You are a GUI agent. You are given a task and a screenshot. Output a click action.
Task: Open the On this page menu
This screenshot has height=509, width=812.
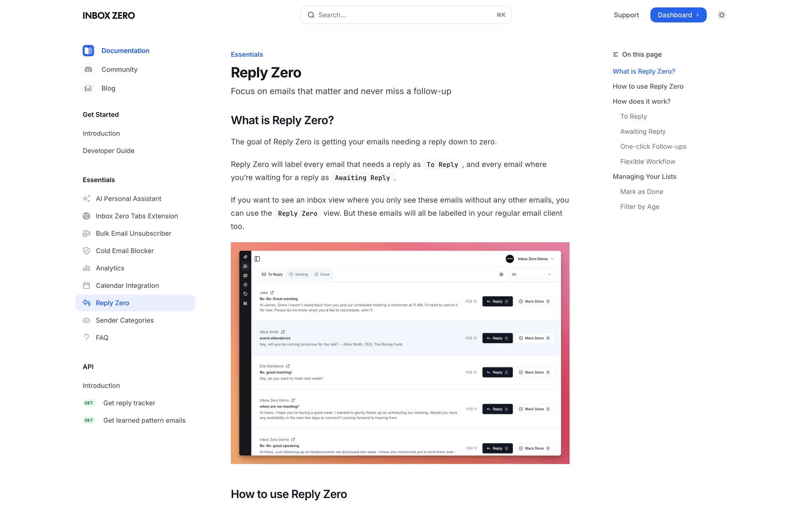pos(637,54)
